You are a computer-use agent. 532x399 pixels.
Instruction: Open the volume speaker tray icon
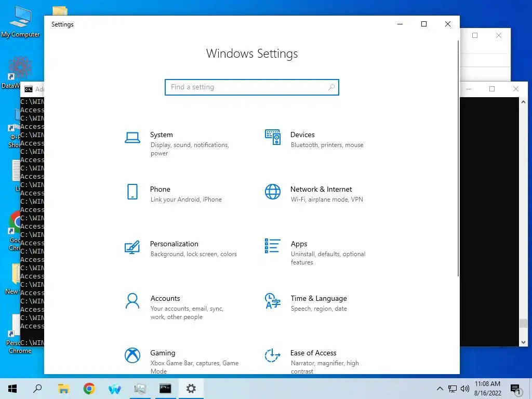click(x=465, y=389)
